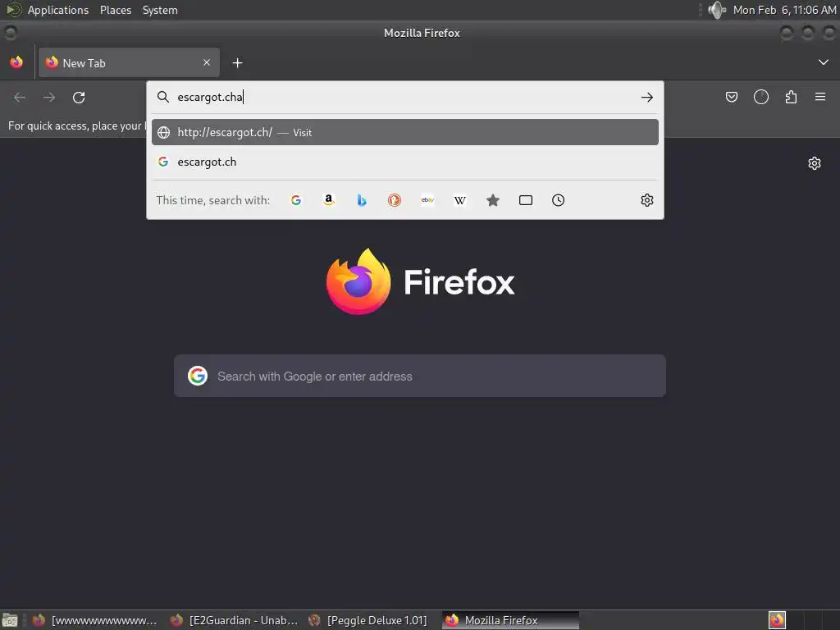This screenshot has height=630, width=840.
Task: Show desktop icon in bottom panel
Action: 10,620
